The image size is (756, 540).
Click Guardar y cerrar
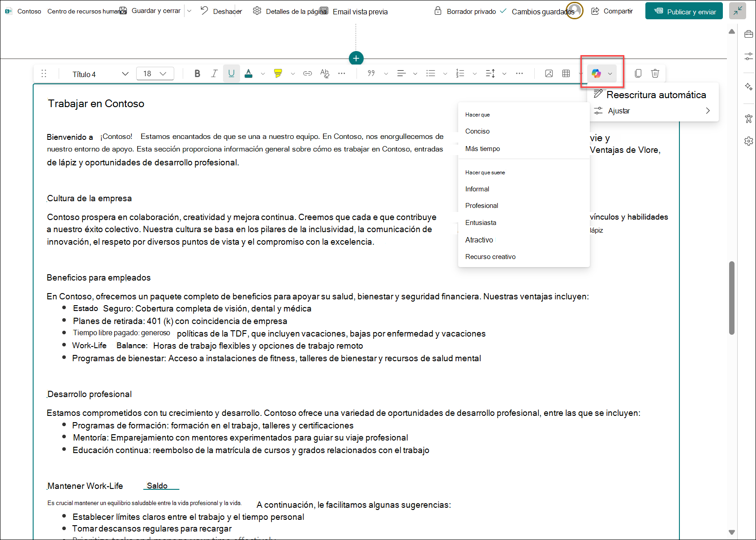click(151, 11)
